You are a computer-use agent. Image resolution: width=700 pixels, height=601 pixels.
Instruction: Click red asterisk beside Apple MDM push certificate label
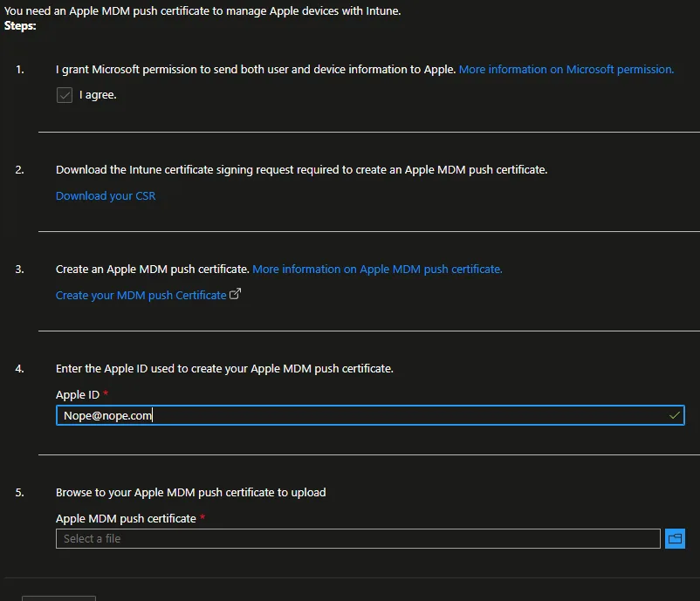[x=202, y=518]
